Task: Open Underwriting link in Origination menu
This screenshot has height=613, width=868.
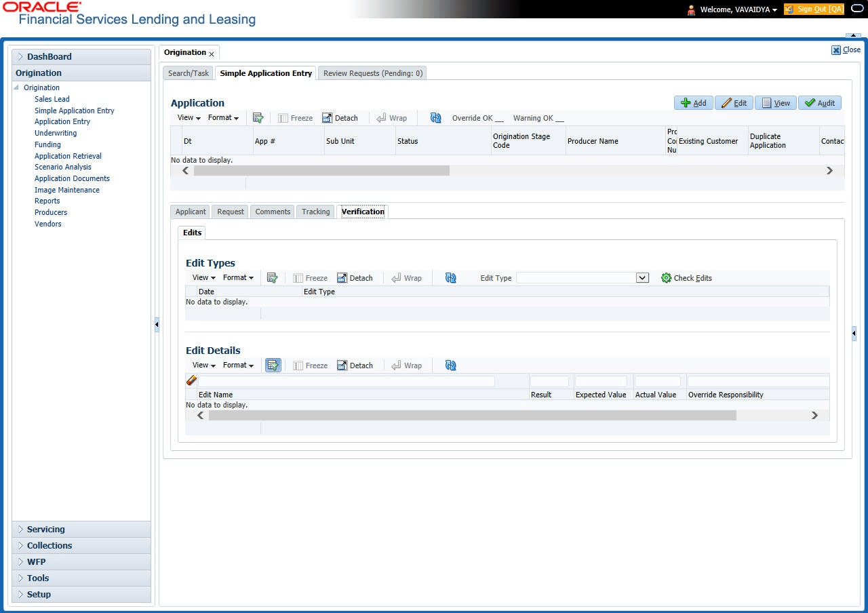Action: (x=56, y=133)
